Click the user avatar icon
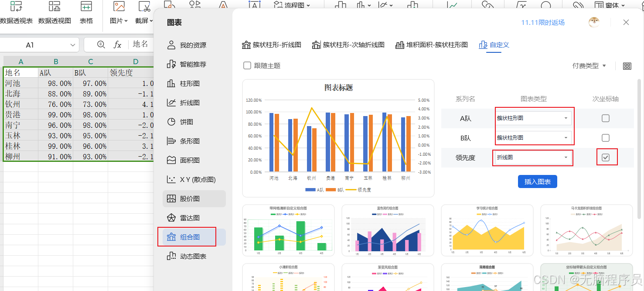 (x=594, y=22)
